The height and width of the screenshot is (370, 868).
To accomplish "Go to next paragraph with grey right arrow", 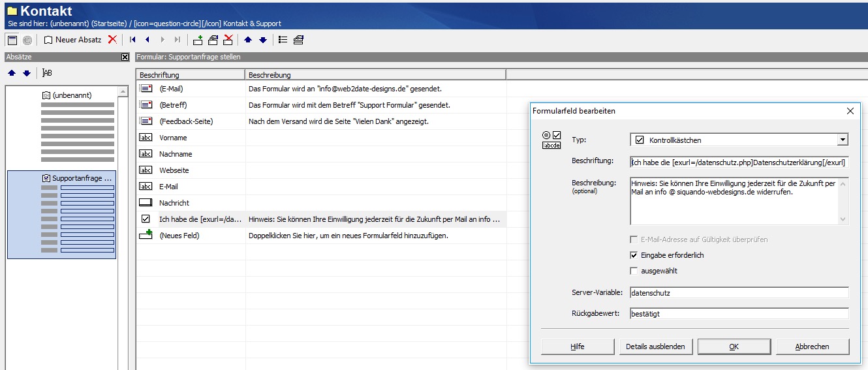I will pyautogui.click(x=163, y=40).
